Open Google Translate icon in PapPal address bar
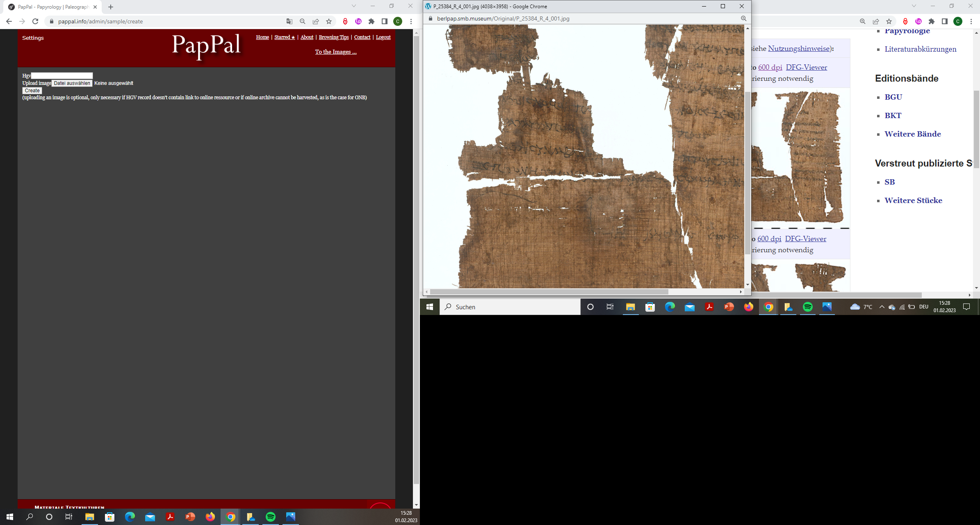The image size is (980, 525). coord(289,21)
